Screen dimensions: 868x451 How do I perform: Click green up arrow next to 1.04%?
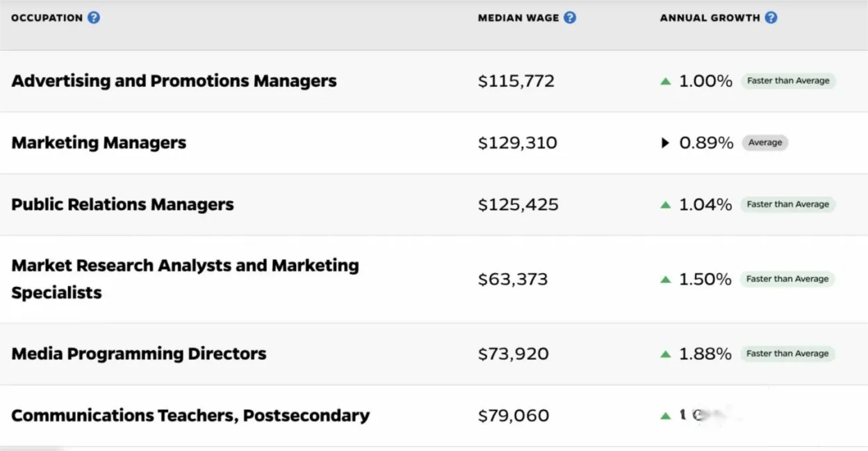pos(666,205)
